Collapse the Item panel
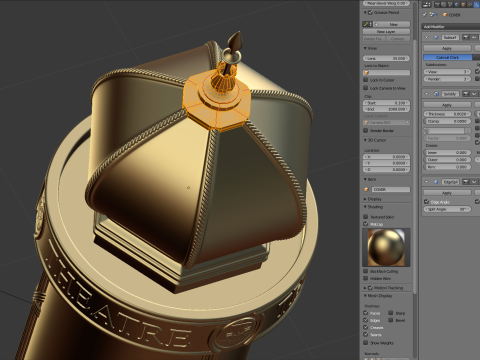Image resolution: width=480 pixels, height=360 pixels. (x=365, y=179)
